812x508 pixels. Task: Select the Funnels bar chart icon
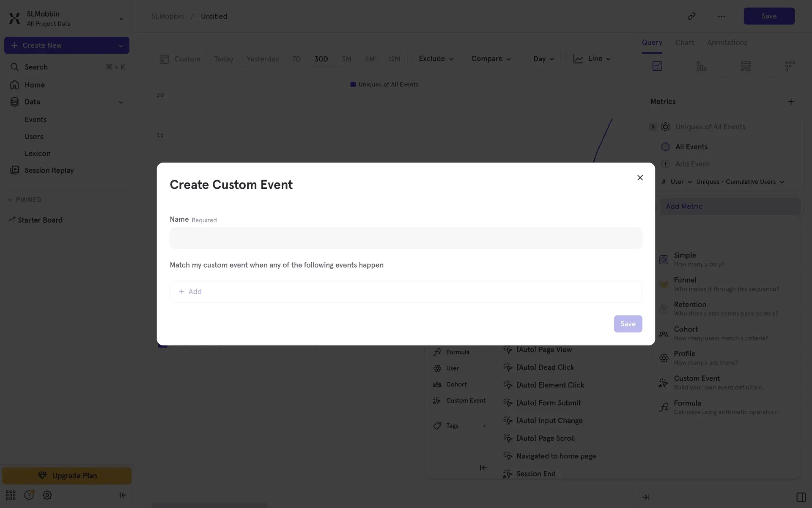(701, 66)
